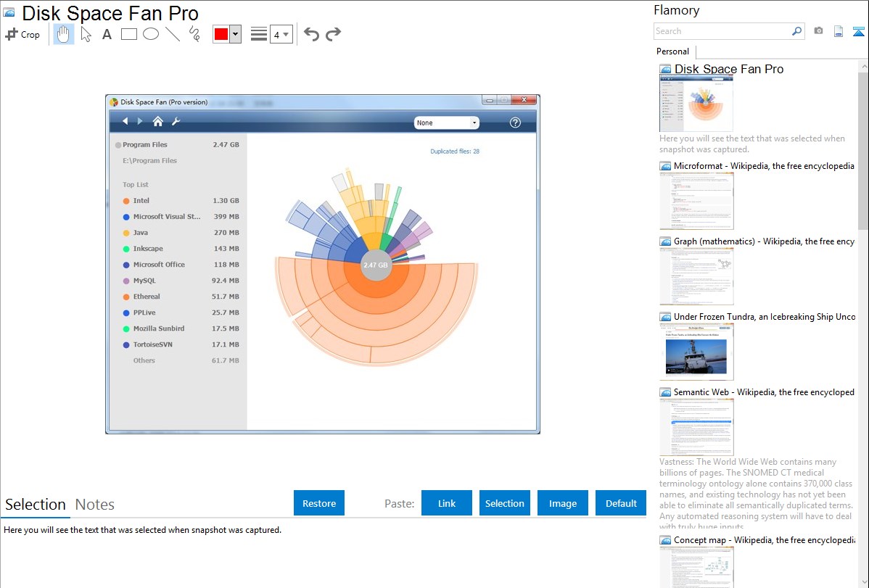Select the Java row in Top List
Screen dimensions: 869x588
coord(181,233)
